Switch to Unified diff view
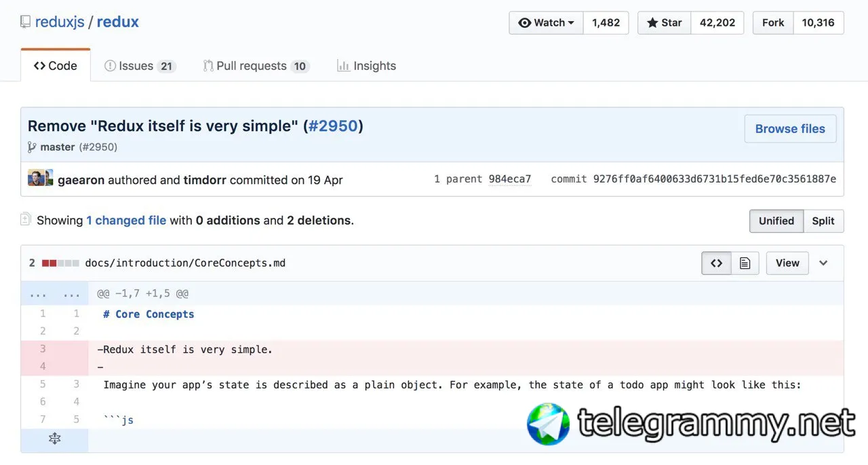The height and width of the screenshot is (465, 868). [x=776, y=221]
